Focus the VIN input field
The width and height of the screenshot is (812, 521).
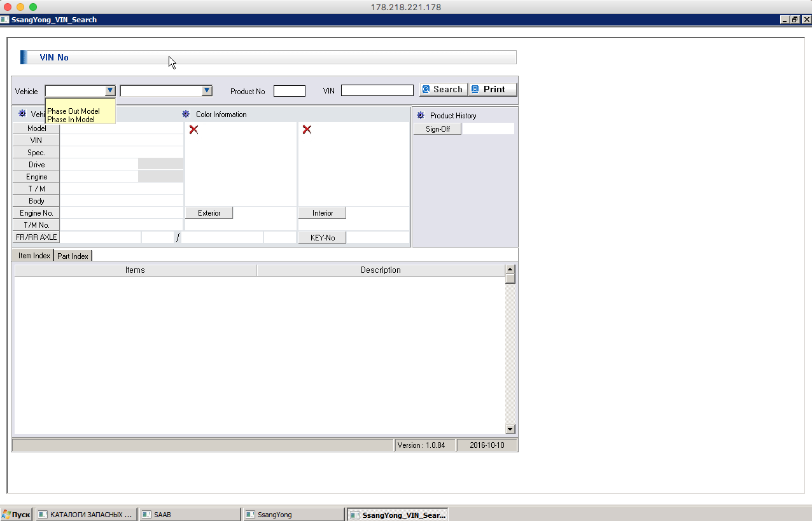377,91
